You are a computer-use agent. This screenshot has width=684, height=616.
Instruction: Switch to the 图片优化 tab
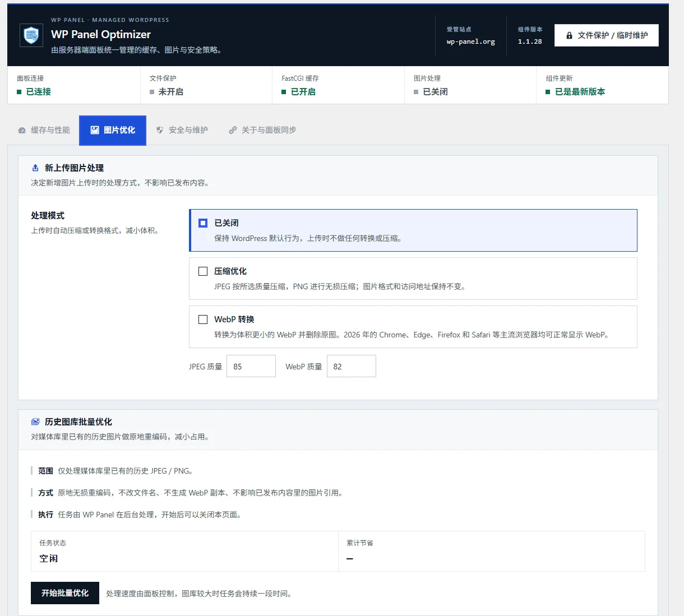click(113, 130)
